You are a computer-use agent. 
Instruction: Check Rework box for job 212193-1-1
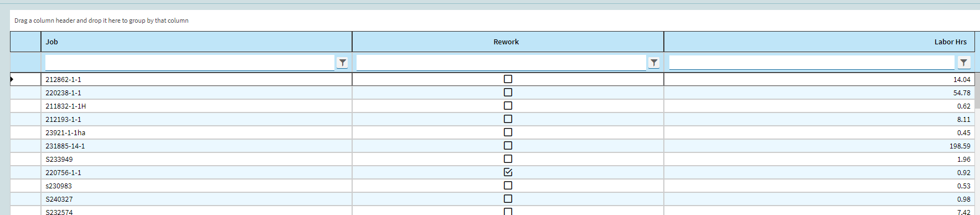coord(508,119)
